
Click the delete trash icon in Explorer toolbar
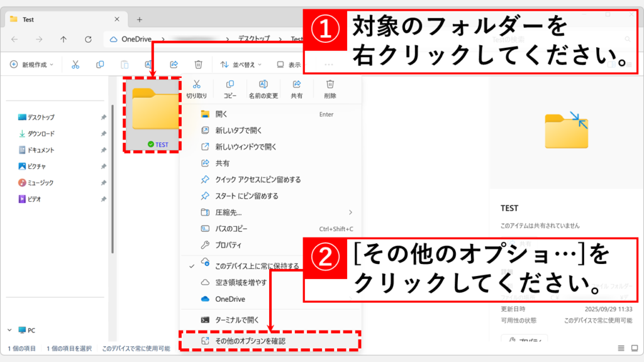tap(198, 64)
